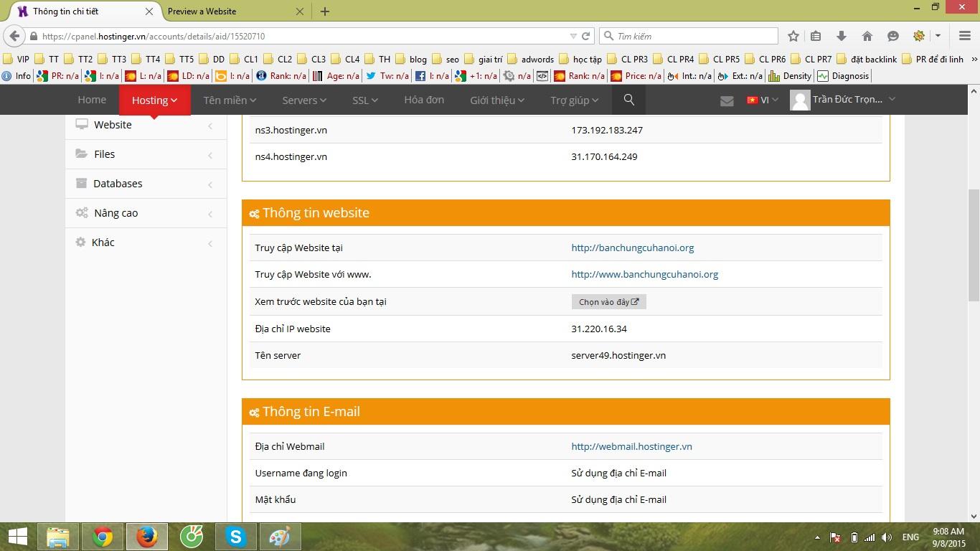Expand the Databases section chevron in sidebar
Image resolution: width=980 pixels, height=551 pixels.
210,184
